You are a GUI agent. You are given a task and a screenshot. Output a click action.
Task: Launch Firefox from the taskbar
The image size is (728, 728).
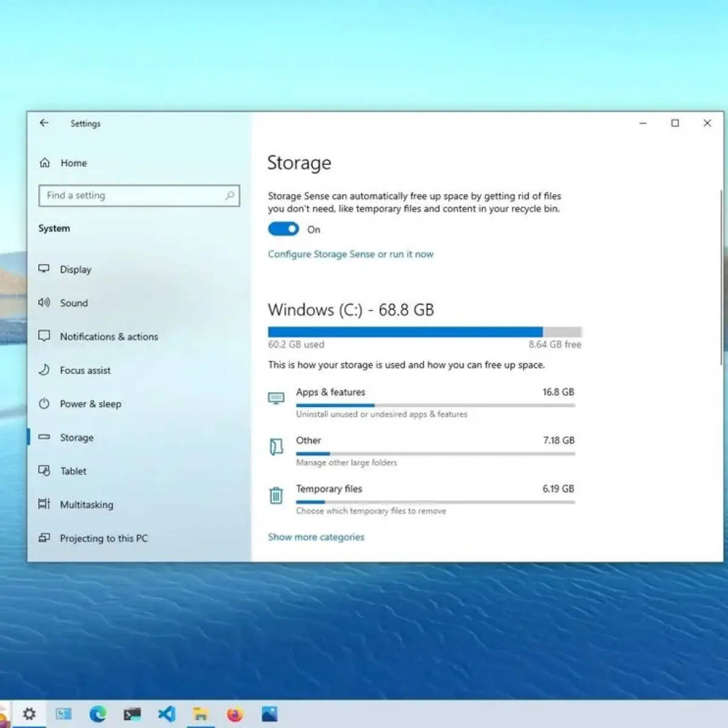click(x=235, y=714)
